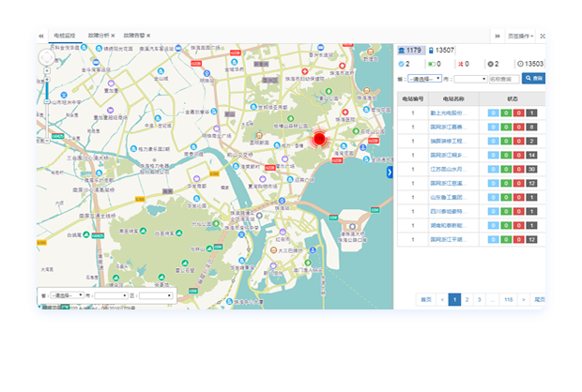This screenshot has width=582, height=392.
Task: Click the 珠海站 train station marker on the map
Action: pos(283,201)
